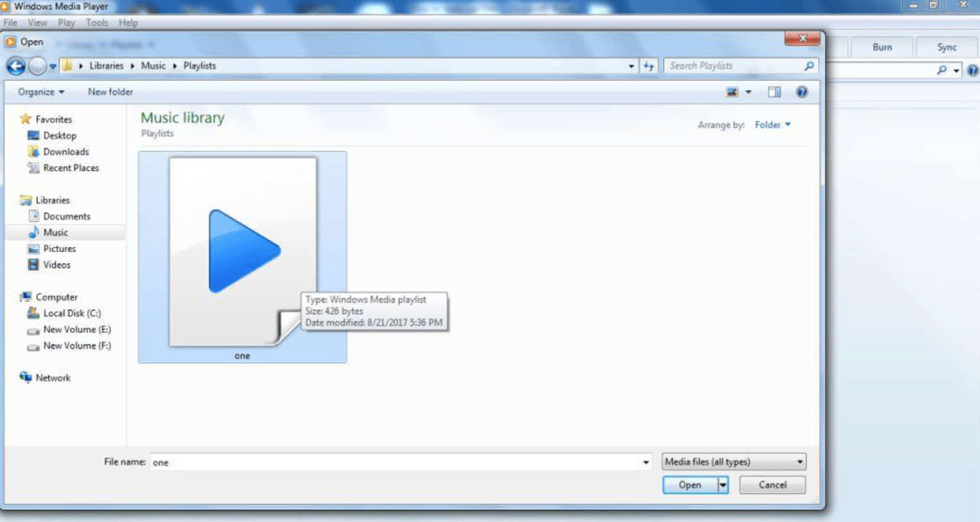This screenshot has width=980, height=522.
Task: Select Favorites in the navigation pane
Action: tap(54, 119)
